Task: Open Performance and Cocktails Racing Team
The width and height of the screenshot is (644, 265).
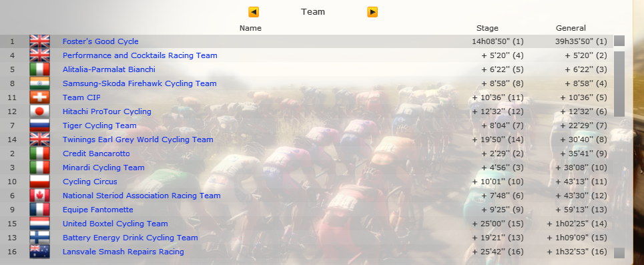Action: [x=140, y=55]
